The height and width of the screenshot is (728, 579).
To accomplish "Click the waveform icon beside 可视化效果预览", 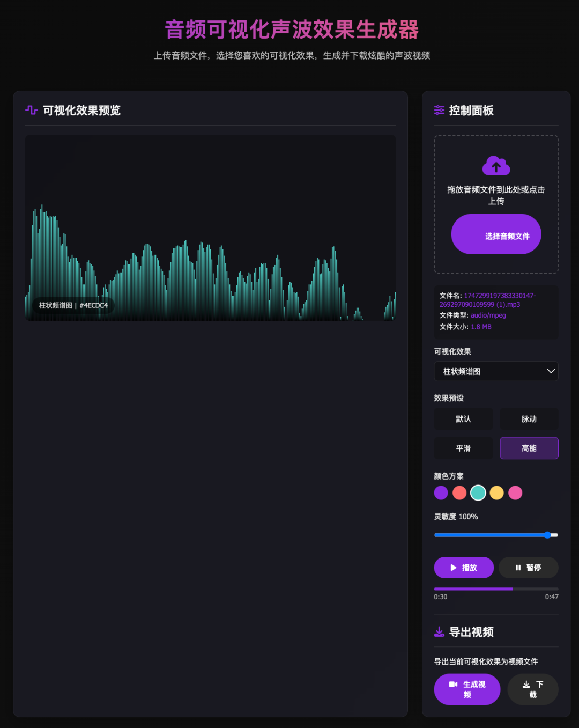I will point(32,110).
